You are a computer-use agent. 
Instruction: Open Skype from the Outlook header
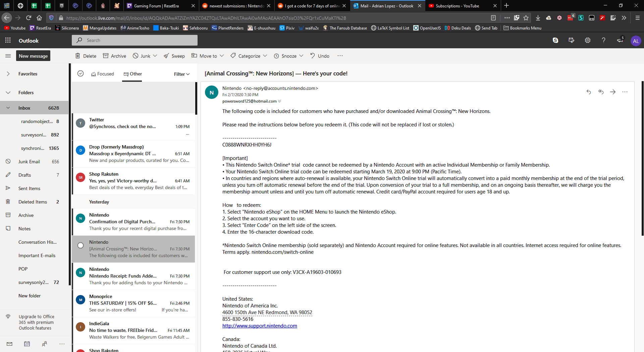click(555, 40)
